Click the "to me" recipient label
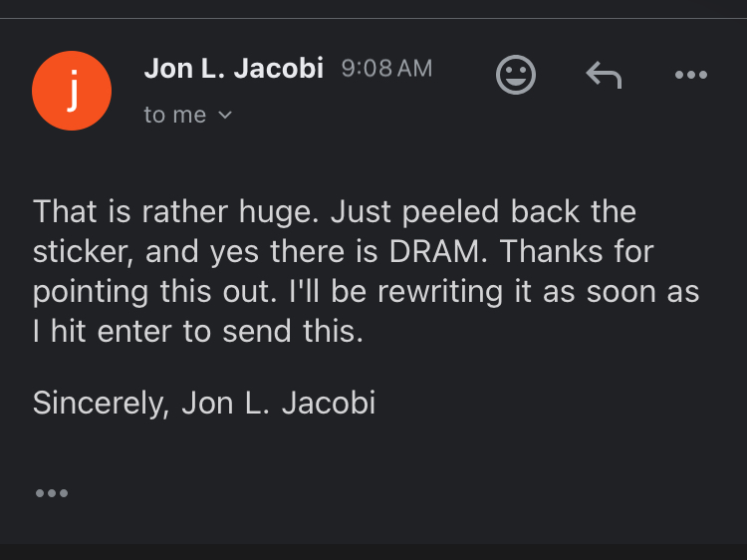 [175, 116]
